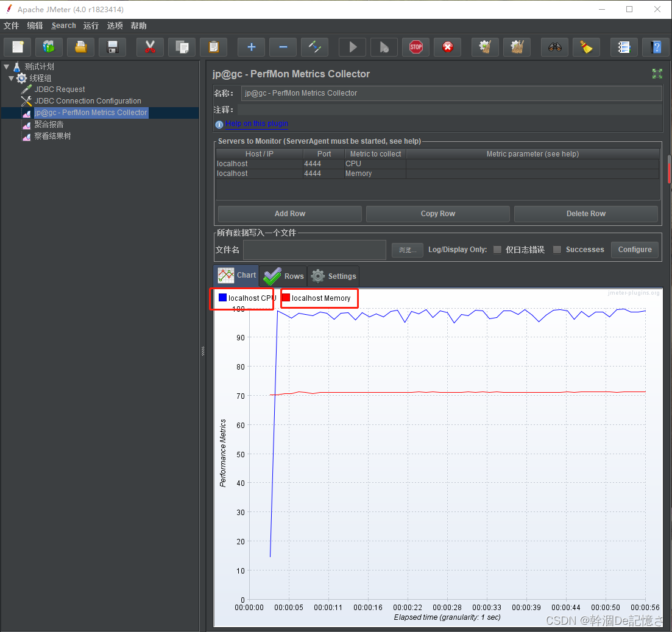
Task: Start the test with the play icon
Action: 352,47
